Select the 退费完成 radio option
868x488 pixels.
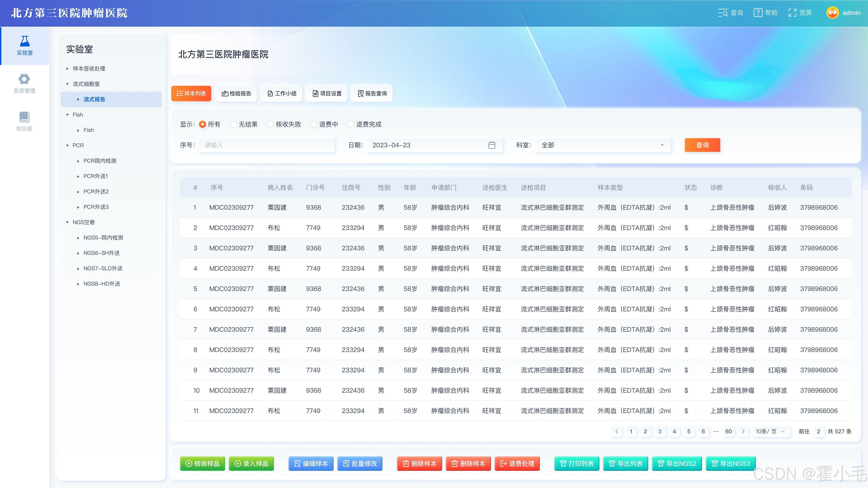click(351, 124)
